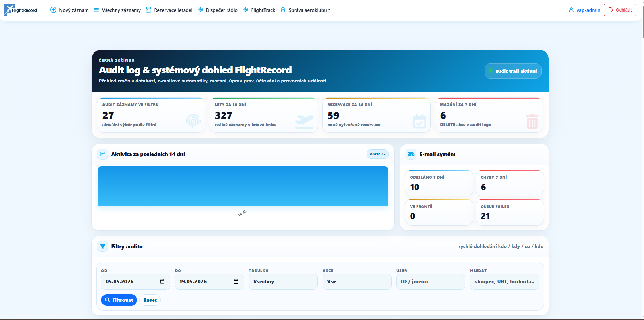Click the green status dot in audit trail badge
The width and height of the screenshot is (644, 320).
[490, 71]
